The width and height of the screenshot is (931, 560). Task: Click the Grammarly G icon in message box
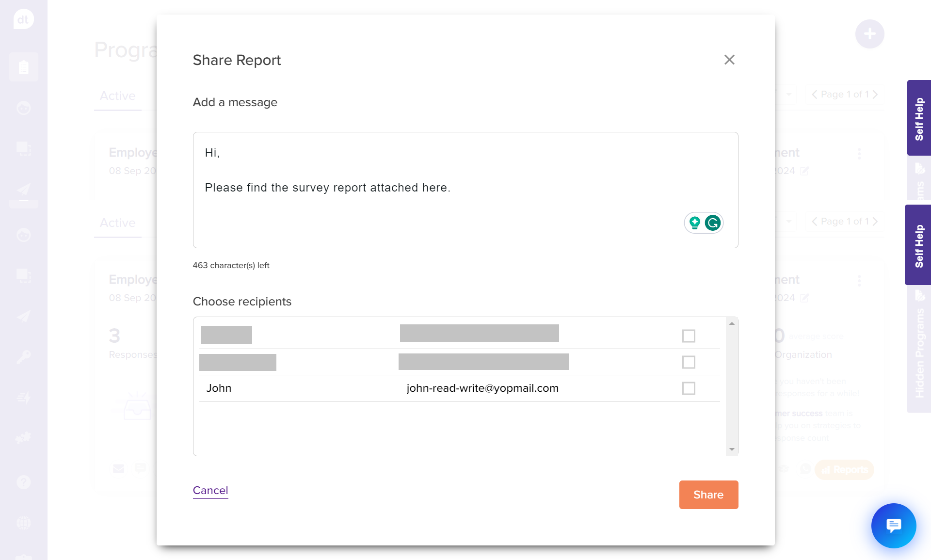pos(712,223)
